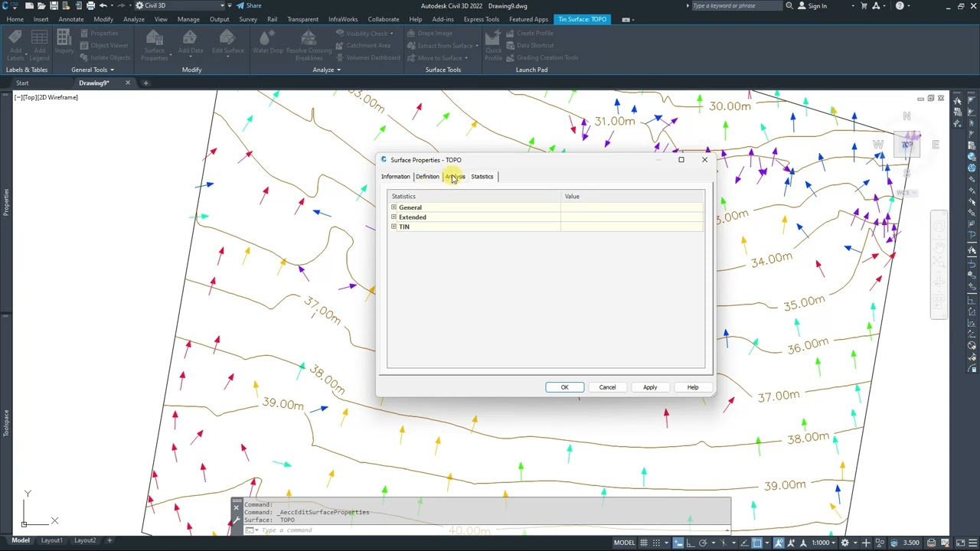Expand the Extended statistics row
The height and width of the screenshot is (551, 980).
394,217
